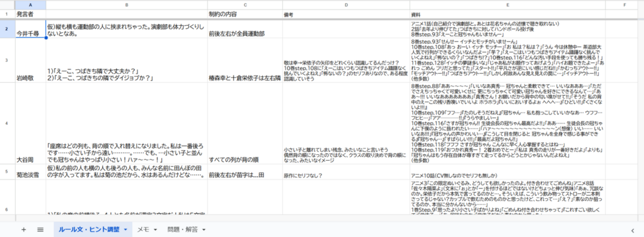Select the cell 前後左右が全員運動部
The height and width of the screenshot is (237, 644).
(245, 29)
